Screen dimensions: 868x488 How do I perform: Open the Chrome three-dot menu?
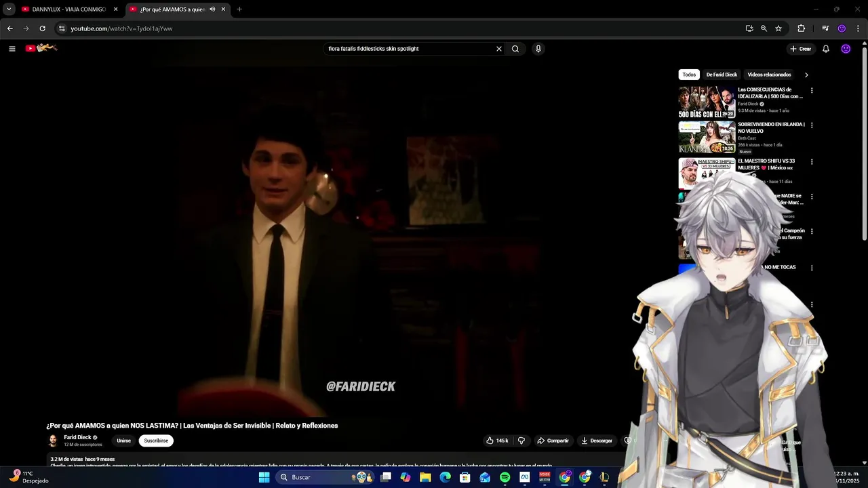point(858,28)
